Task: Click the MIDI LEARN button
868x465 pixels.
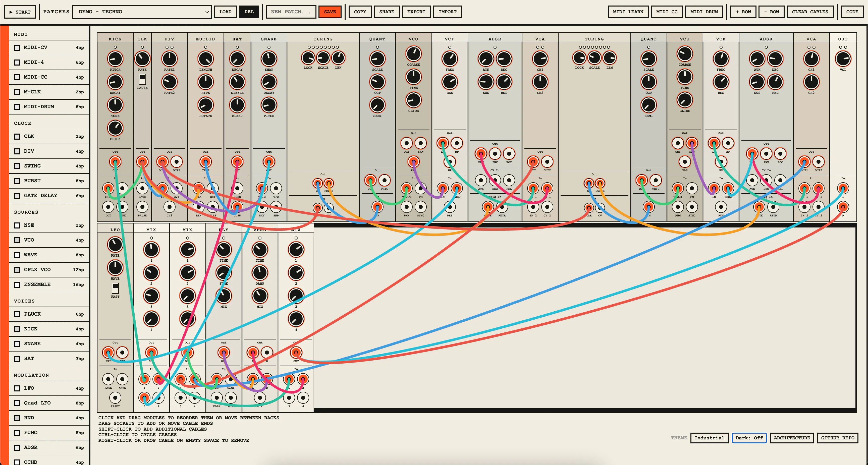Action: click(x=628, y=12)
